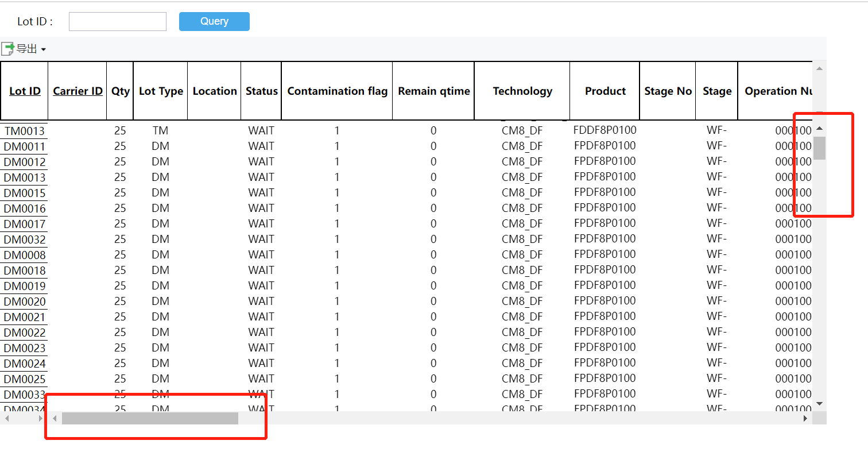Select the WF- stage cell in row DM0022
The width and height of the screenshot is (868, 452).
coord(717,332)
